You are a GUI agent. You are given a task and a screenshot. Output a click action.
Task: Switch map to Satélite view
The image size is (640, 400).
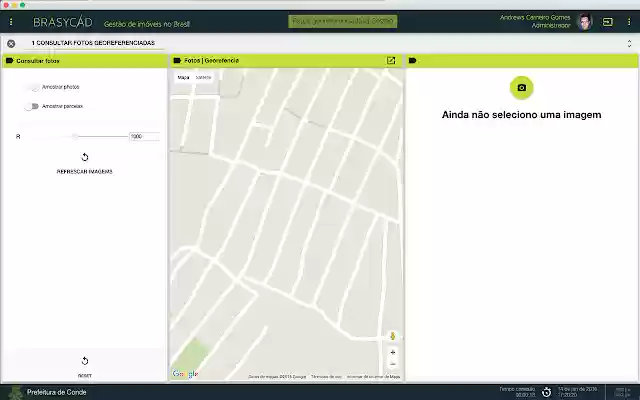203,77
